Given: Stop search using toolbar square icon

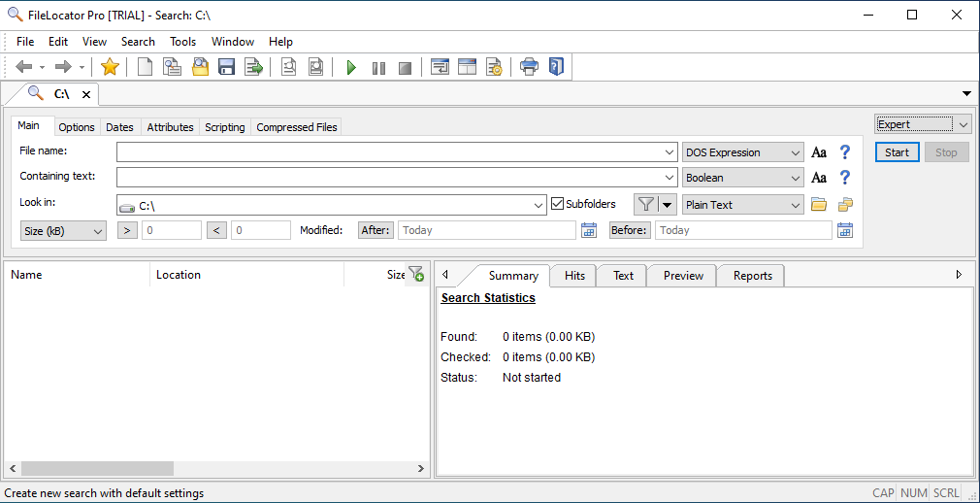Looking at the screenshot, I should pos(405,68).
